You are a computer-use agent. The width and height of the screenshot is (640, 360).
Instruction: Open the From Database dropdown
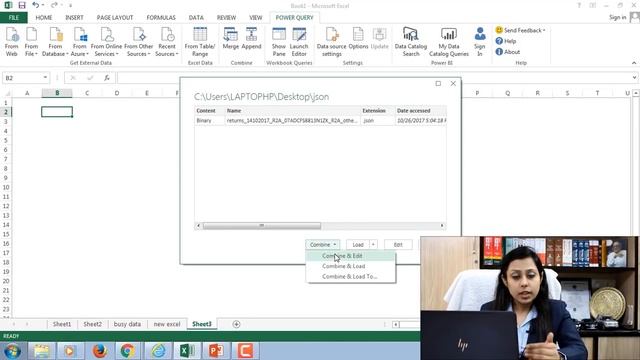pyautogui.click(x=55, y=42)
